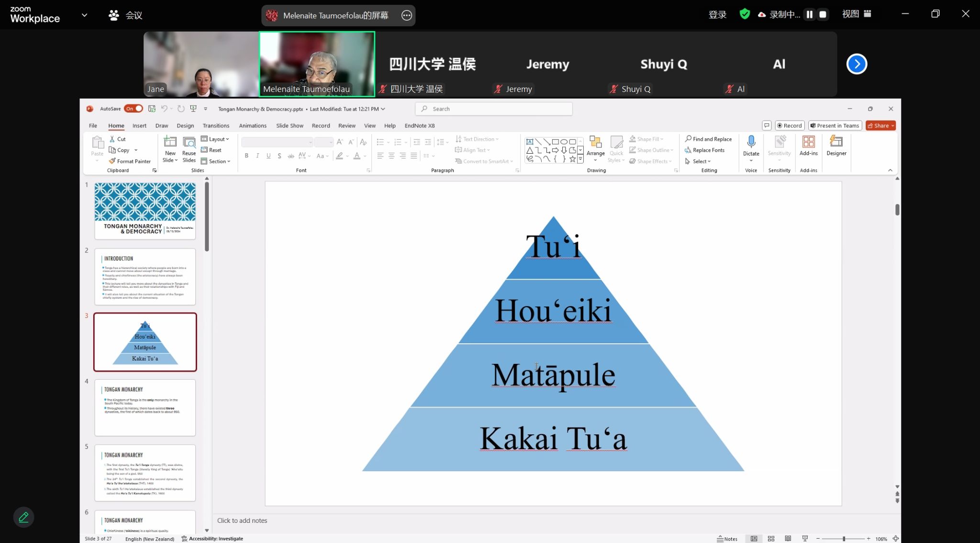Toggle the Notes pane button
This screenshot has height=543, width=980.
(727, 539)
